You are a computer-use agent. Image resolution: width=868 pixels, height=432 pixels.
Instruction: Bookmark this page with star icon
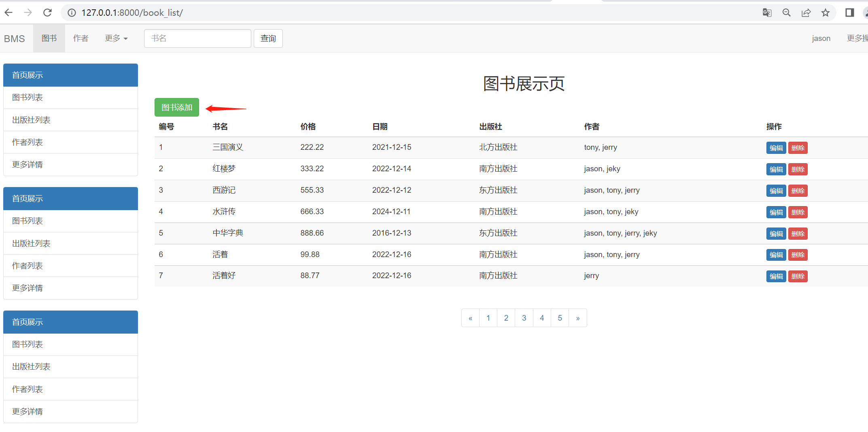coord(826,13)
